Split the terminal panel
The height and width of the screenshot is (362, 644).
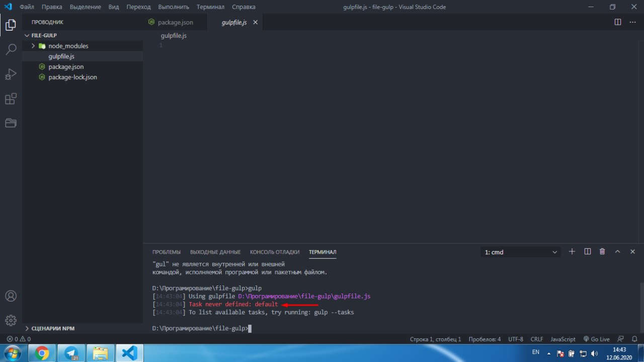587,252
